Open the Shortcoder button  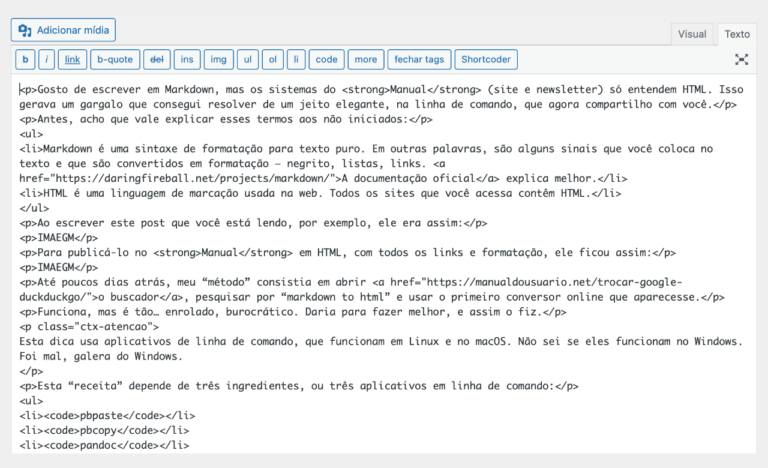click(x=485, y=59)
